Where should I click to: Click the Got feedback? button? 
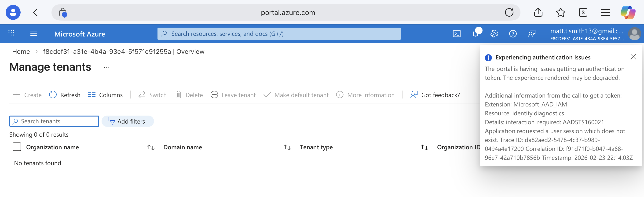point(435,95)
